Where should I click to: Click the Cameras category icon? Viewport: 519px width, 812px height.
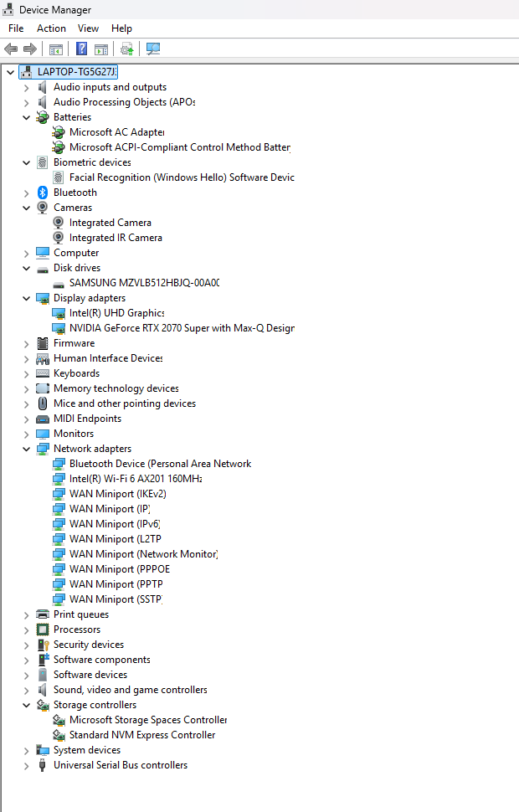pyautogui.click(x=43, y=208)
